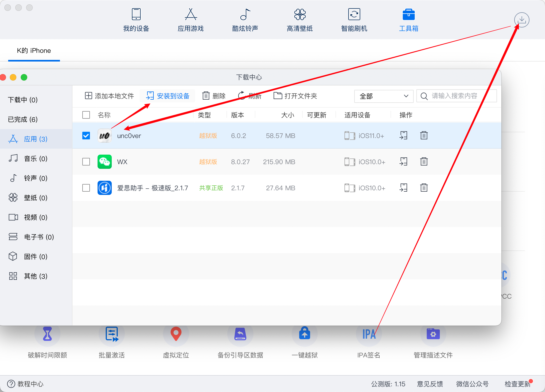Select 壁纸 (0) category
Viewport: 545px width, 392px height.
coord(36,198)
